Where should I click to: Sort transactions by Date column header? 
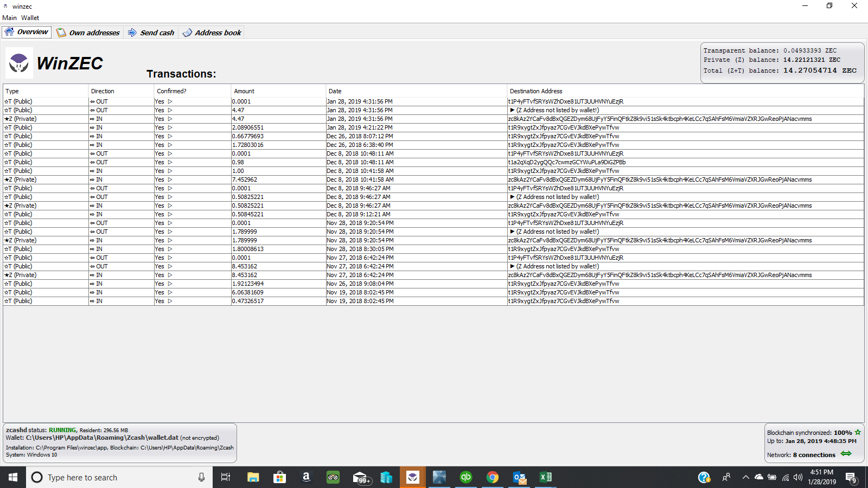[417, 91]
